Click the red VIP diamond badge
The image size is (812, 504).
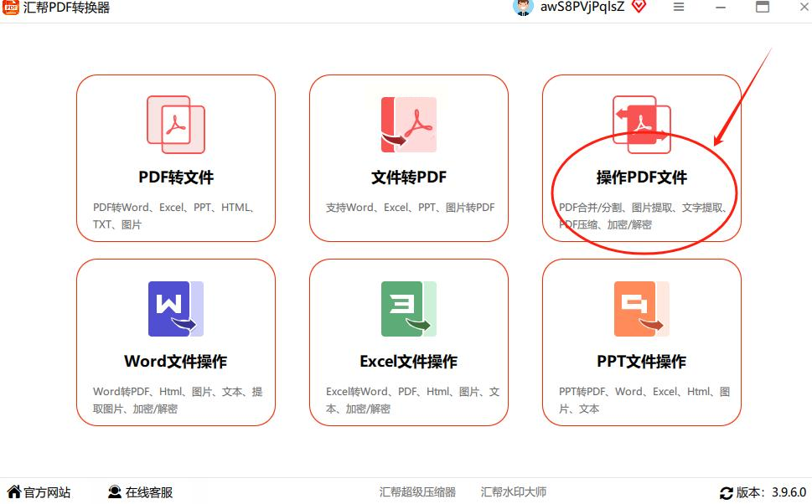[639, 7]
